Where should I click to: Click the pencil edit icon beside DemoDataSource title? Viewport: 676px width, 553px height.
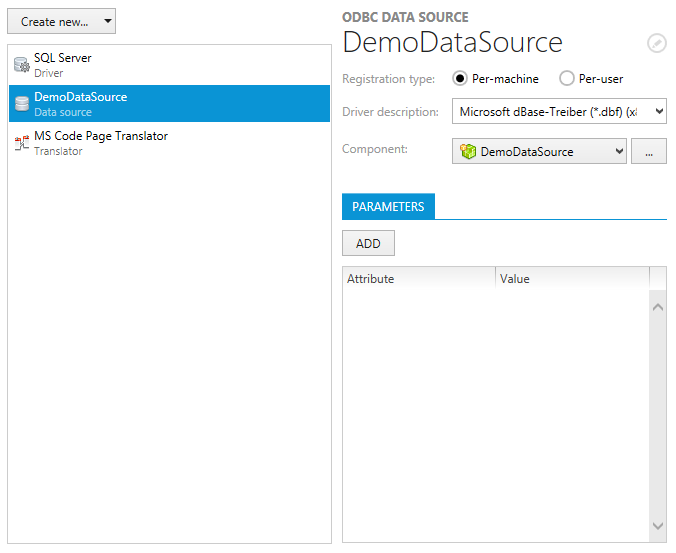(656, 42)
